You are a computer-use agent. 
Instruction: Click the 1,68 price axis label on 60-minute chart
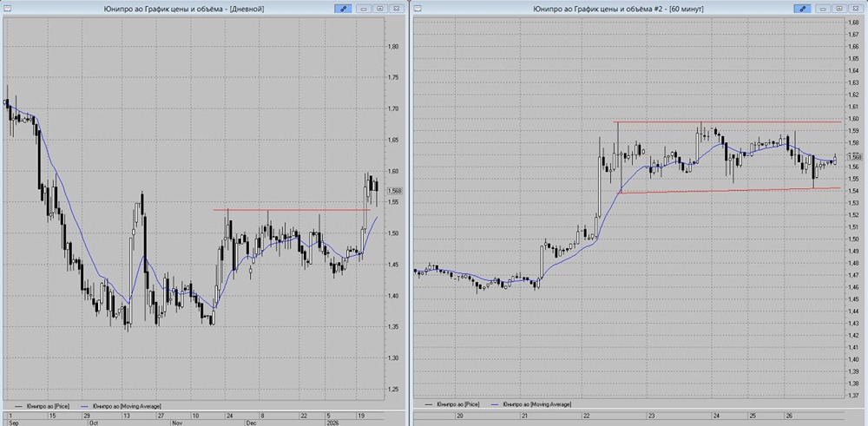(x=853, y=22)
